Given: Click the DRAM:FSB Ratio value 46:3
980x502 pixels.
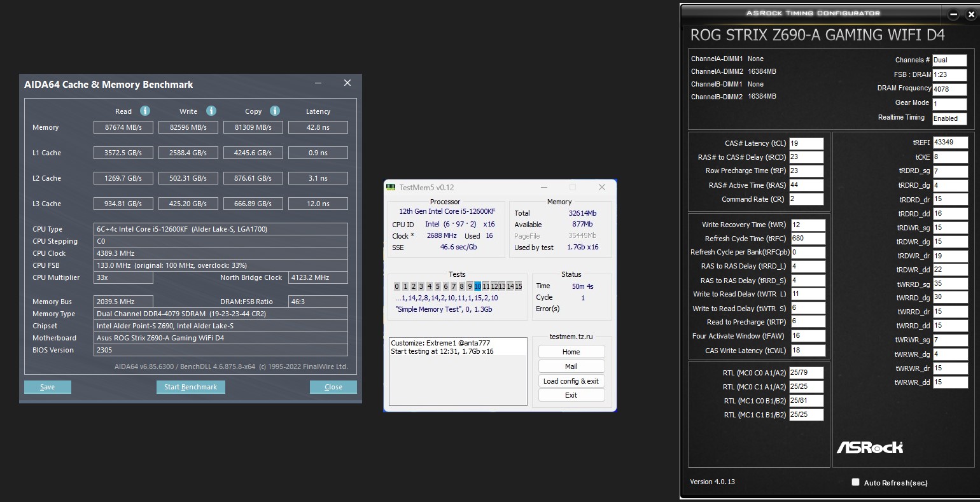Looking at the screenshot, I should click(318, 302).
